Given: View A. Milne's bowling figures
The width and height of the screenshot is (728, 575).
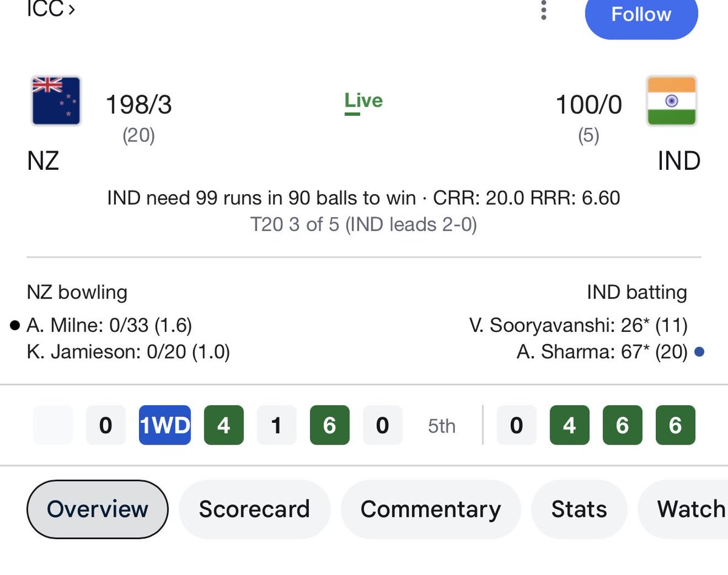Looking at the screenshot, I should [109, 326].
